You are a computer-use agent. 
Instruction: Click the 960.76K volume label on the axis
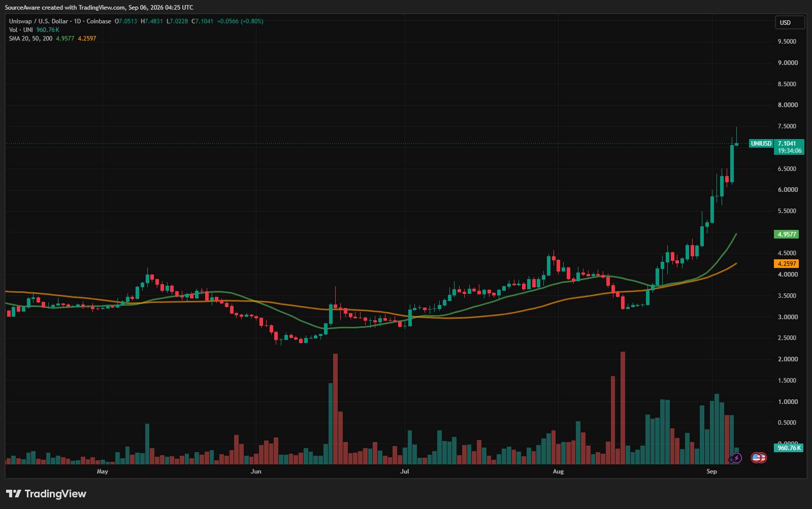click(x=789, y=448)
